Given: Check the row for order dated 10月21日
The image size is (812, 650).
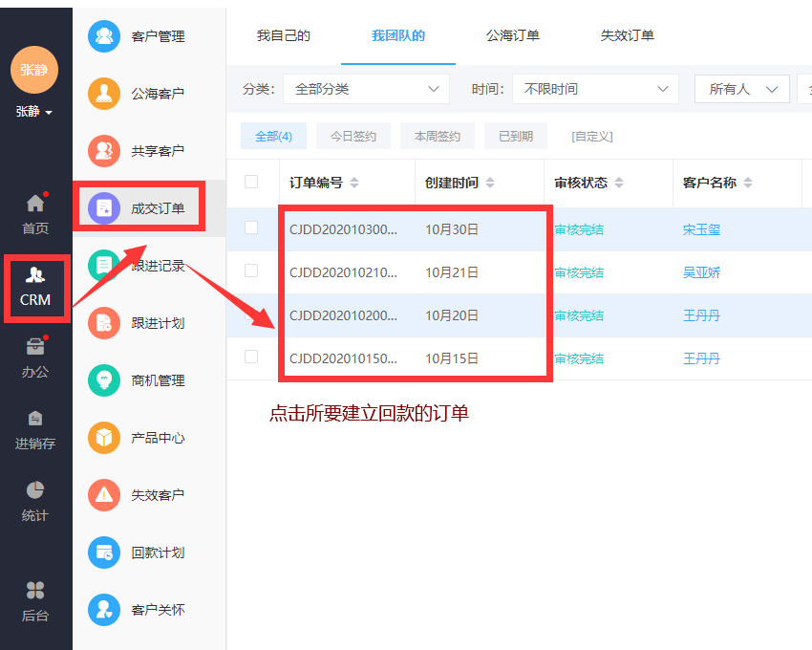Looking at the screenshot, I should click(251, 271).
